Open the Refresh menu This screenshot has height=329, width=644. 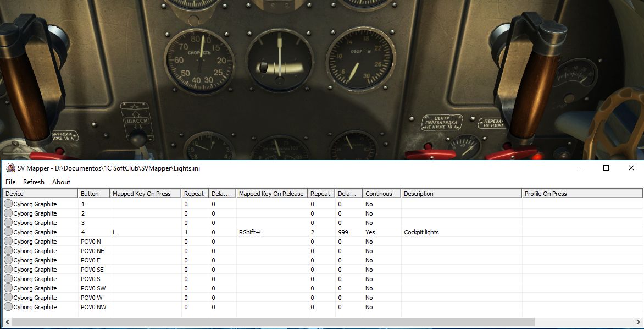(34, 182)
